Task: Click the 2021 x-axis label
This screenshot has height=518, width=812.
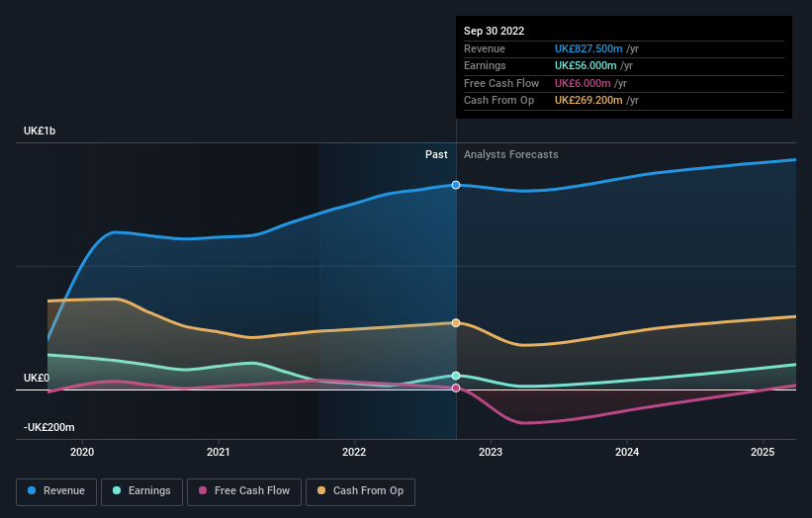Action: pyautogui.click(x=219, y=452)
